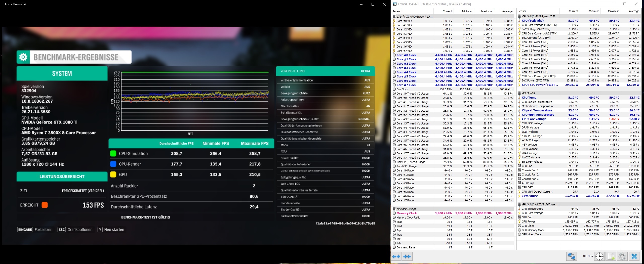The height and width of the screenshot is (264, 644).
Task: Click the expand sensor columns arrows button
Action: click(x=396, y=256)
